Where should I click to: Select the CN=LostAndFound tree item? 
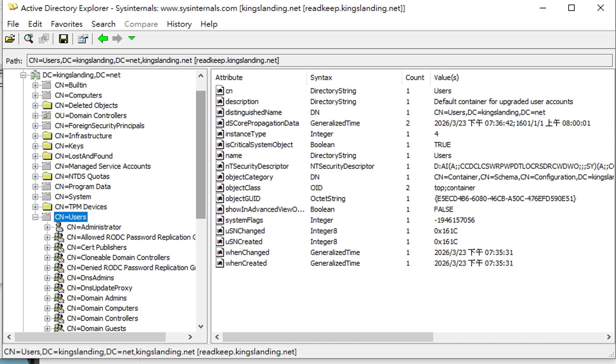coord(84,156)
